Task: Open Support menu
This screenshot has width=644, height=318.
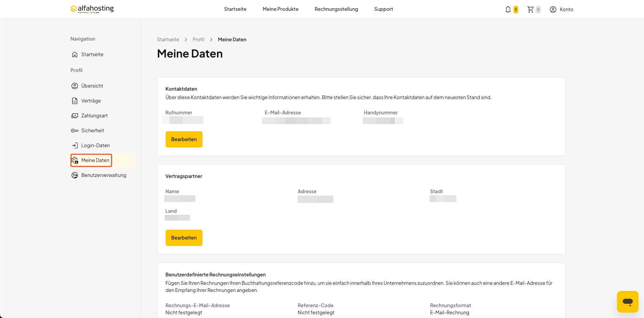Action: point(384,9)
